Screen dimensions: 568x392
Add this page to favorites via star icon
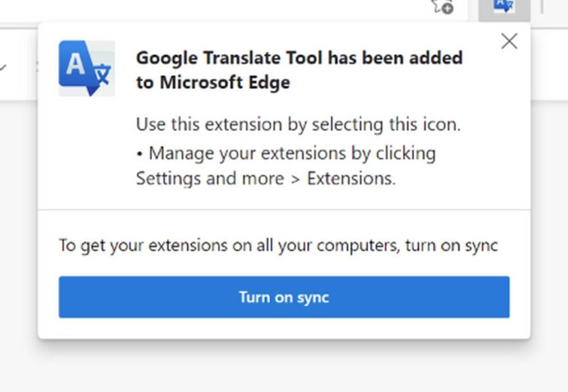tap(442, 7)
